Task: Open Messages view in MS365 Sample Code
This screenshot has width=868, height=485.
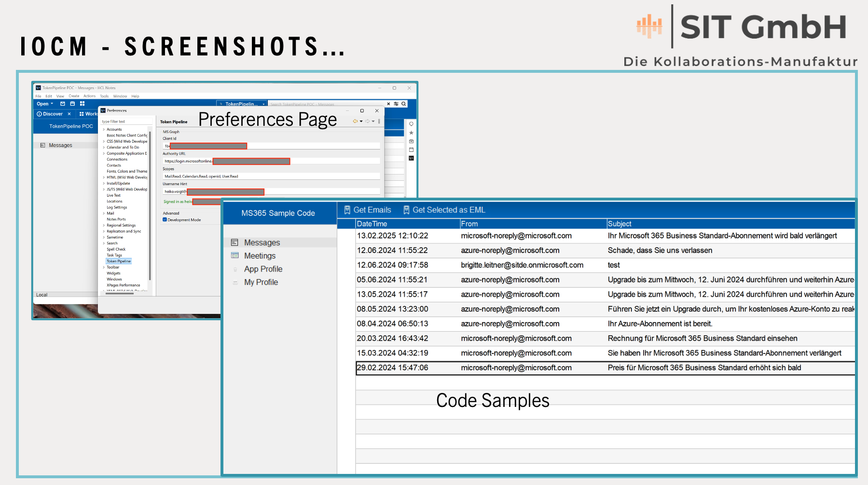Action: (x=262, y=242)
